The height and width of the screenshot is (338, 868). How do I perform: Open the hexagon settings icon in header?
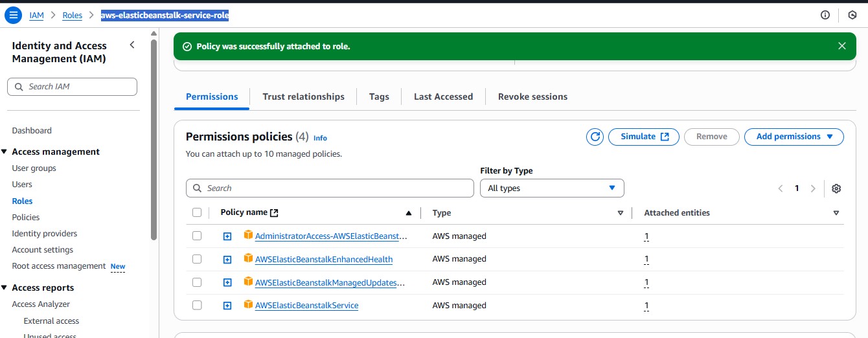point(852,15)
